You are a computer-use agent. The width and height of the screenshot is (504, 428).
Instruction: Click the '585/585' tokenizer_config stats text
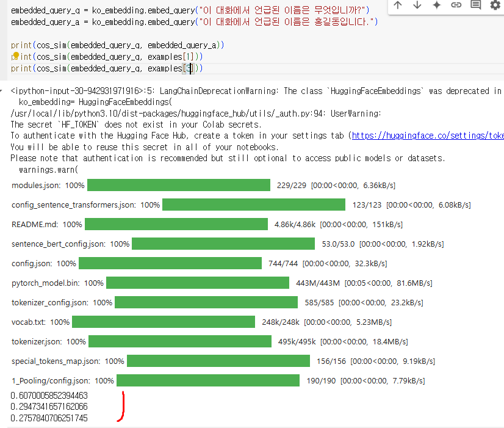(319, 303)
